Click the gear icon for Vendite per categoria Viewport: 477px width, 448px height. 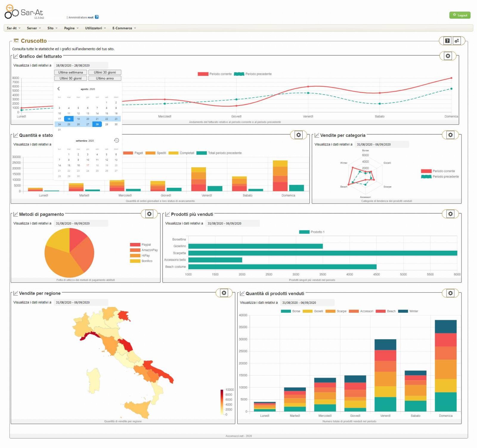coord(450,135)
